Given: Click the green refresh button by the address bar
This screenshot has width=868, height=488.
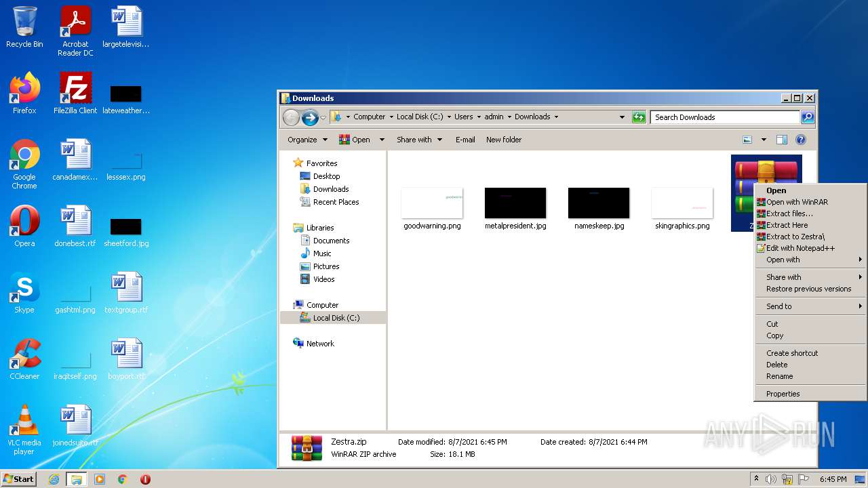Looking at the screenshot, I should (638, 117).
